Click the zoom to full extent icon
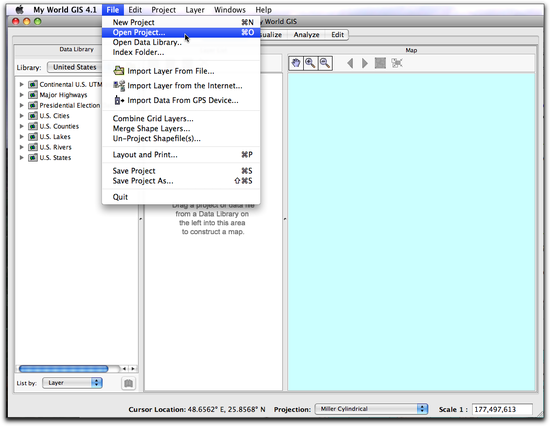The width and height of the screenshot is (550, 426). 380,63
